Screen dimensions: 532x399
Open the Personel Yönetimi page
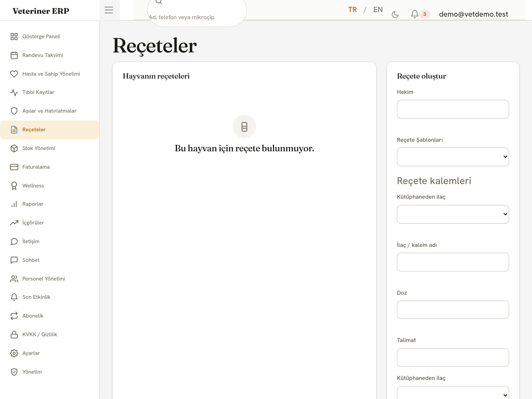49,279
